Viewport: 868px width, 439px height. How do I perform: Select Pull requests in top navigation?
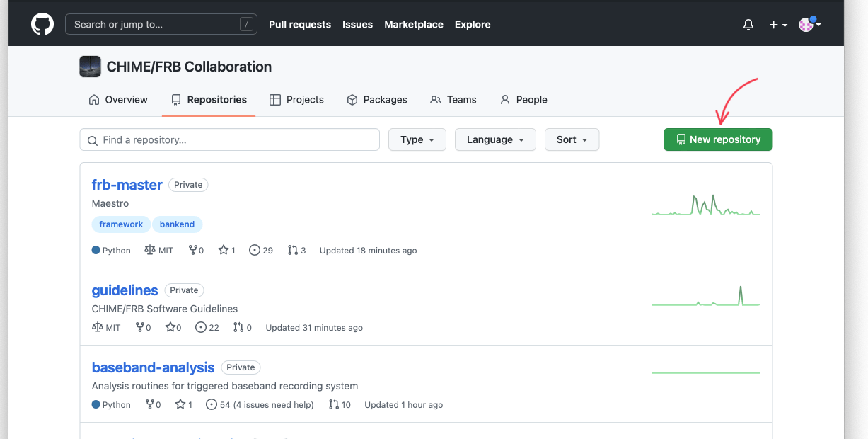click(x=299, y=24)
